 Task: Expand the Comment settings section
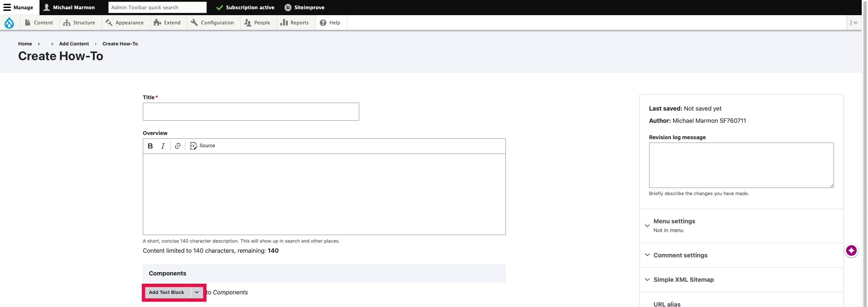[x=741, y=255]
